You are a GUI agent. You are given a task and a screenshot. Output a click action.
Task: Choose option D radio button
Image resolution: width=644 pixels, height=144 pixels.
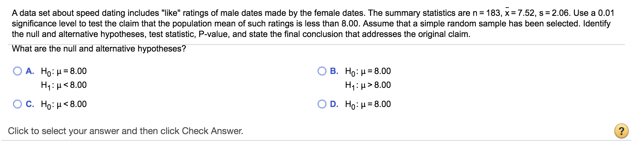point(322,104)
